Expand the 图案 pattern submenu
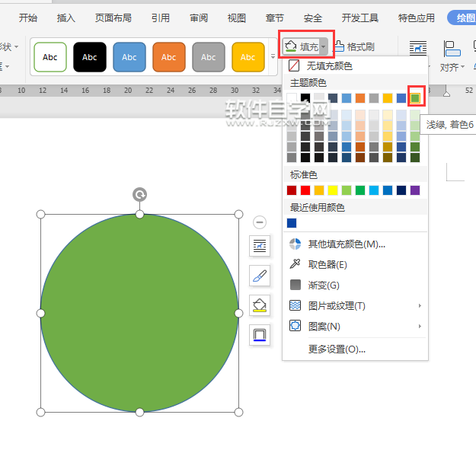Image resolution: width=476 pixels, height=453 pixels. 420,327
